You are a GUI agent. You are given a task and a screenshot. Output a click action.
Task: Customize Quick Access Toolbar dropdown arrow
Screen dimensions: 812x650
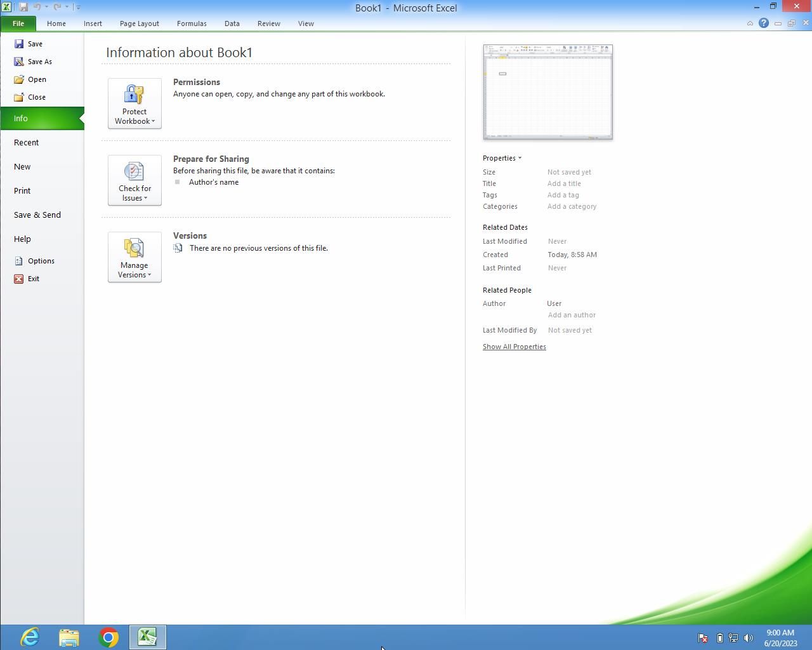(78, 7)
